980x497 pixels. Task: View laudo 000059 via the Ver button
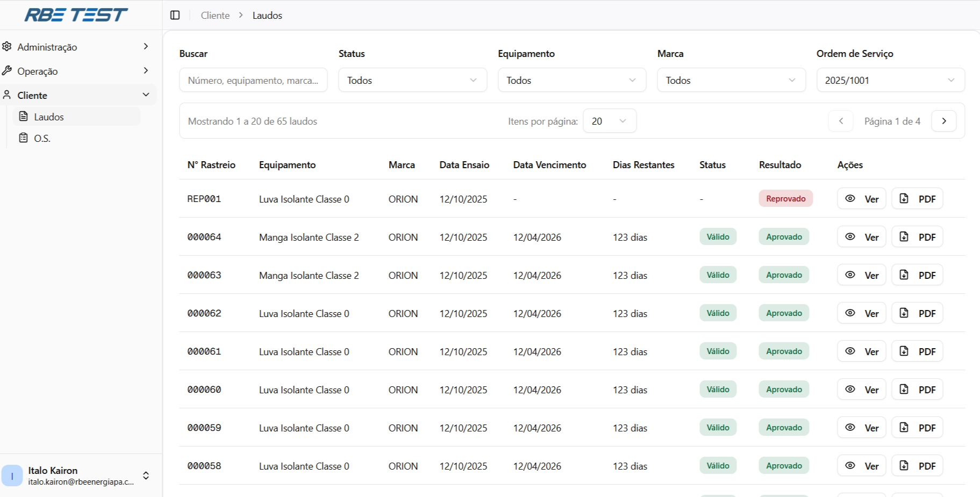coord(861,428)
